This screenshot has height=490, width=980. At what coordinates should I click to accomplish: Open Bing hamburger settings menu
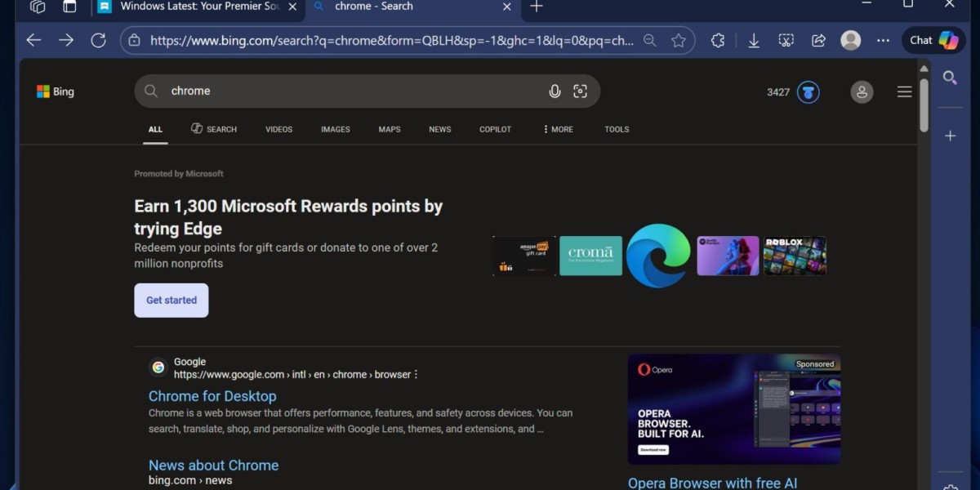[x=904, y=92]
